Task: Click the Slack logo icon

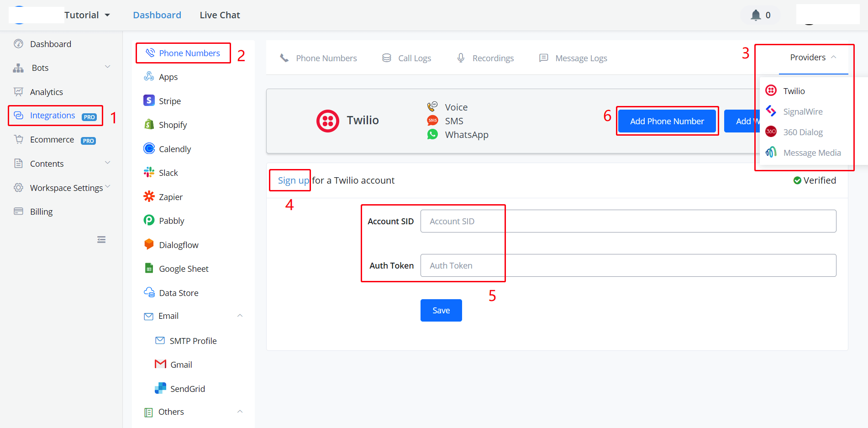Action: (x=149, y=172)
